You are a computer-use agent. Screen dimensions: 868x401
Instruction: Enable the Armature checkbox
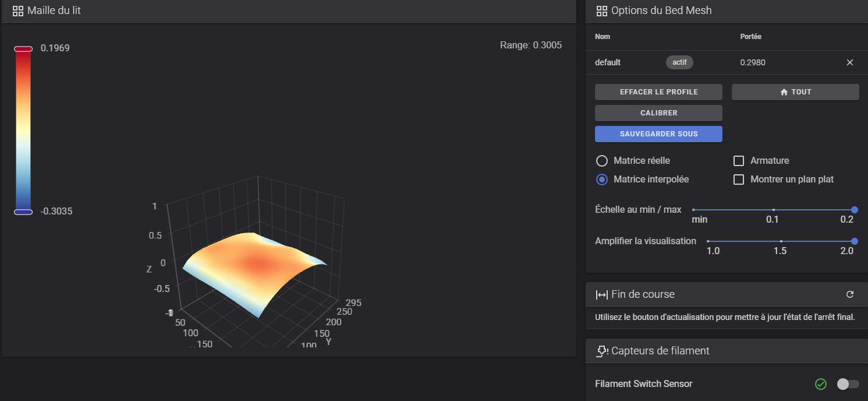[x=739, y=160]
